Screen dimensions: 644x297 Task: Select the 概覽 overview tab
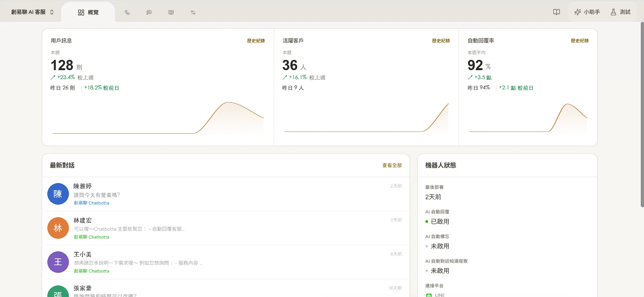coord(88,12)
